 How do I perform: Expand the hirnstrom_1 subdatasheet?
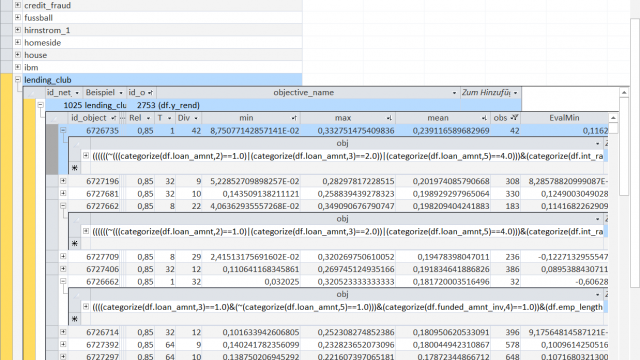[x=18, y=30]
